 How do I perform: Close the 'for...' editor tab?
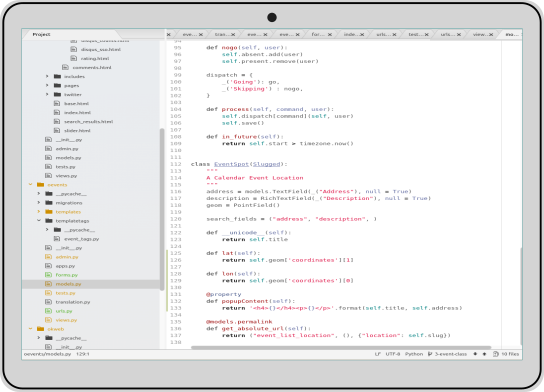(330, 34)
